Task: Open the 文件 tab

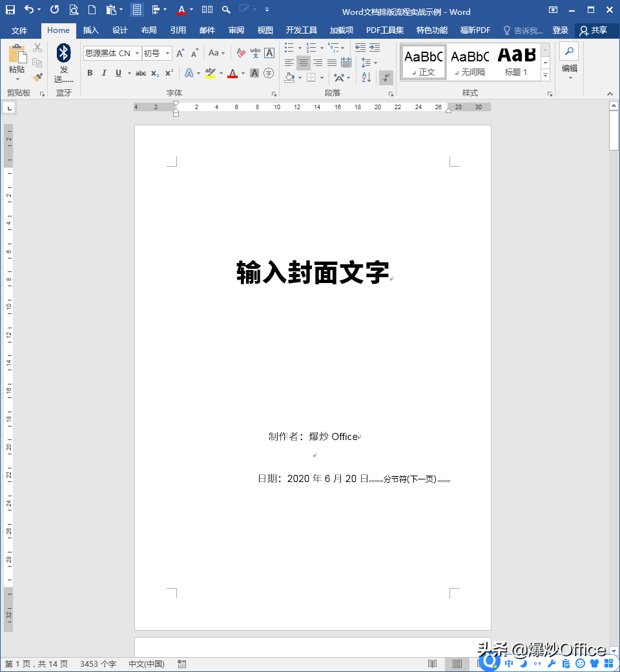Action: point(19,30)
